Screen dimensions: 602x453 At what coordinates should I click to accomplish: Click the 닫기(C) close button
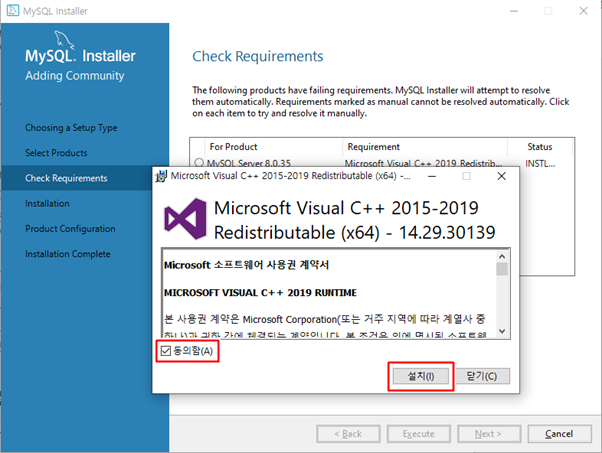pyautogui.click(x=482, y=376)
